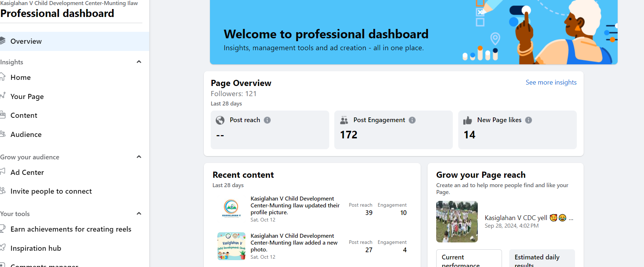644x267 pixels.
Task: Click the Followers: 121 text
Action: point(234,94)
